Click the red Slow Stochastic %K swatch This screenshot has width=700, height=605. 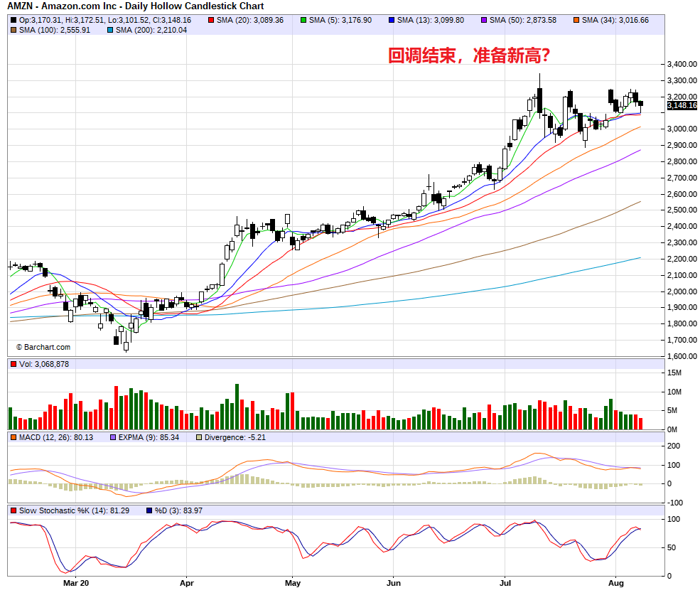pyautogui.click(x=14, y=510)
